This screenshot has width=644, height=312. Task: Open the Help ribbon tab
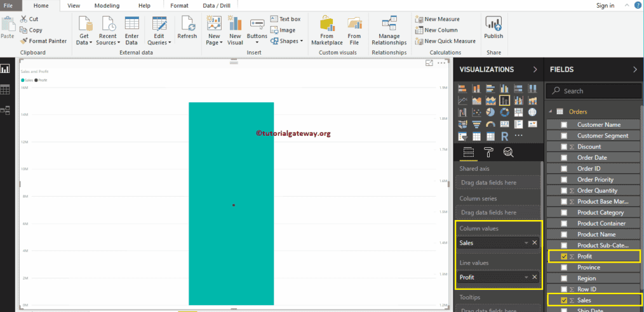144,6
